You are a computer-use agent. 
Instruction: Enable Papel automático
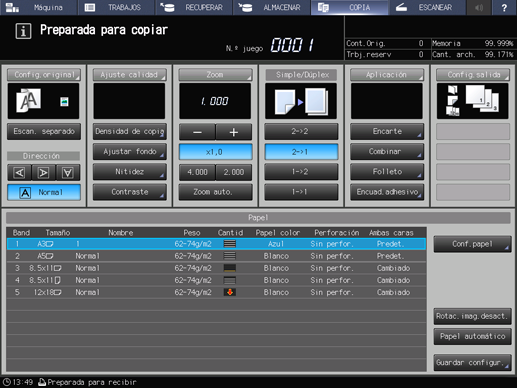pyautogui.click(x=472, y=336)
